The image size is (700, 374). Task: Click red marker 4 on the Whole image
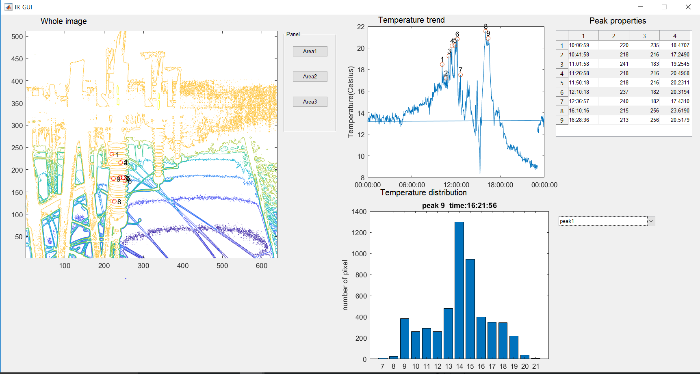coord(121,162)
